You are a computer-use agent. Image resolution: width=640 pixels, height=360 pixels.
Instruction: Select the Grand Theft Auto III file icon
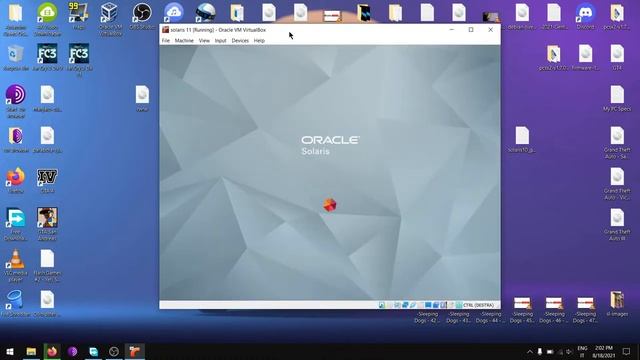tap(617, 224)
